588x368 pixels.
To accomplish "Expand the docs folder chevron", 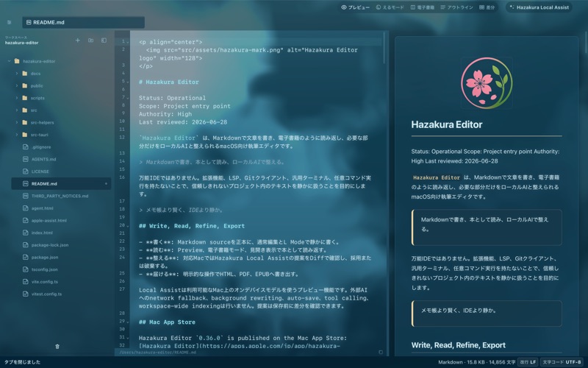I will (17, 73).
